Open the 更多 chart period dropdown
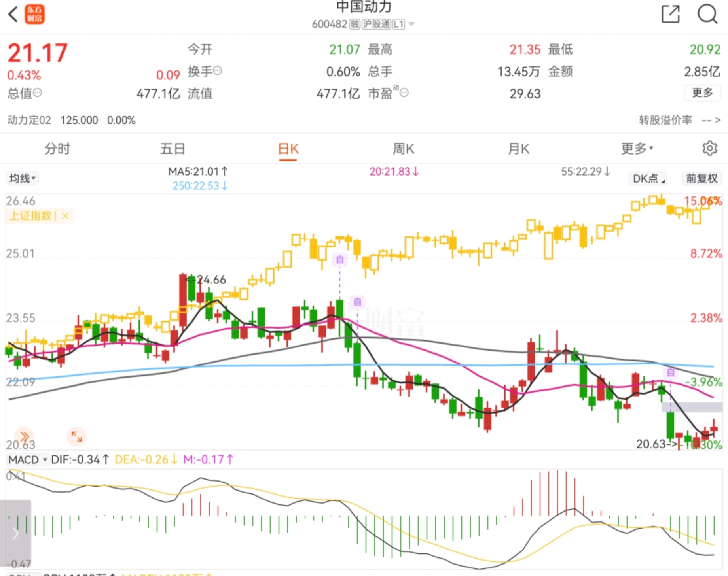Viewport: 728px width, 576px height. (x=637, y=149)
